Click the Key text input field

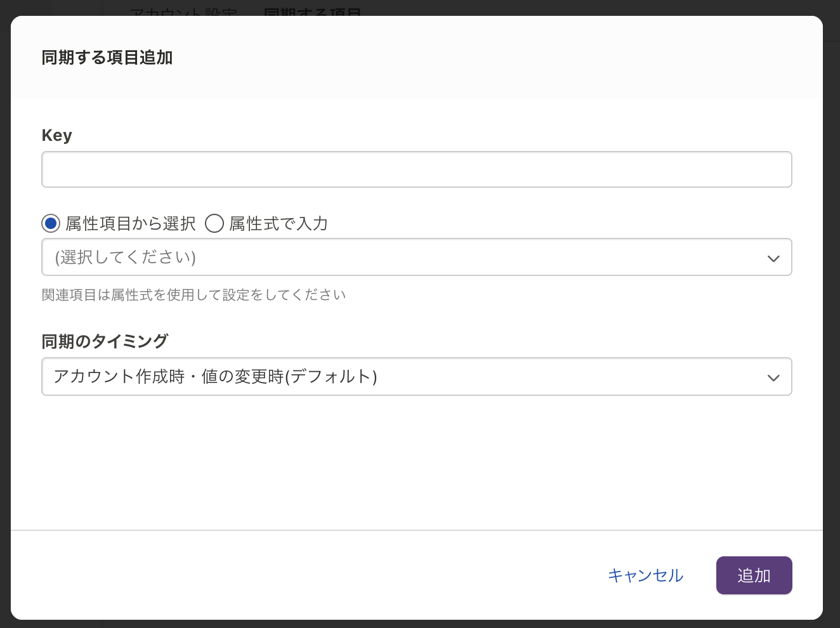[x=416, y=169]
